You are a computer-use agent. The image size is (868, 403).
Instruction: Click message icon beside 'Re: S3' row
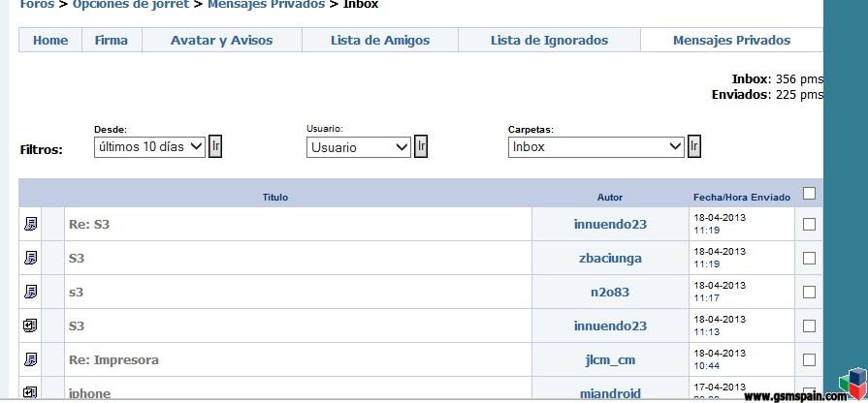point(30,224)
